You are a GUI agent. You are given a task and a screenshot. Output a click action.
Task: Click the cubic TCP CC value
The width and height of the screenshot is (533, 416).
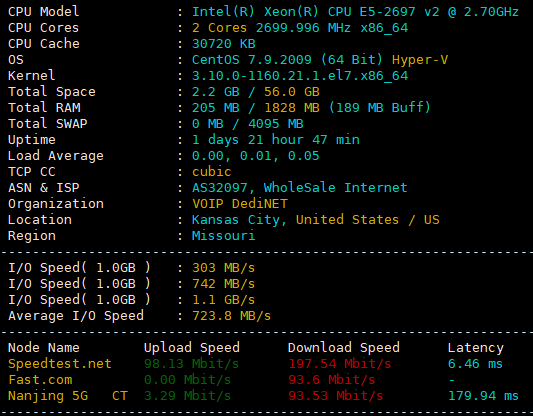click(212, 172)
